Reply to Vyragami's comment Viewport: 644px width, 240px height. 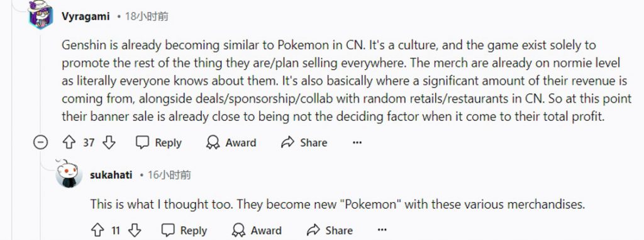tap(158, 142)
